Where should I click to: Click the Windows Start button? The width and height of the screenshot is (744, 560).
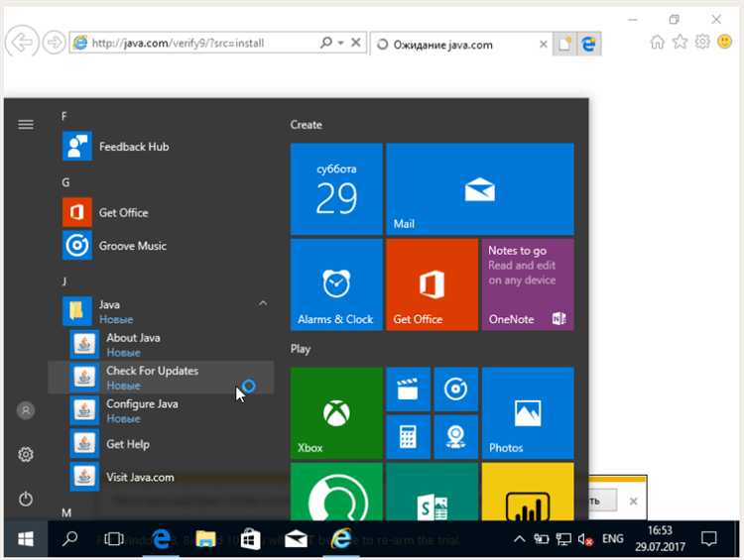[26, 539]
